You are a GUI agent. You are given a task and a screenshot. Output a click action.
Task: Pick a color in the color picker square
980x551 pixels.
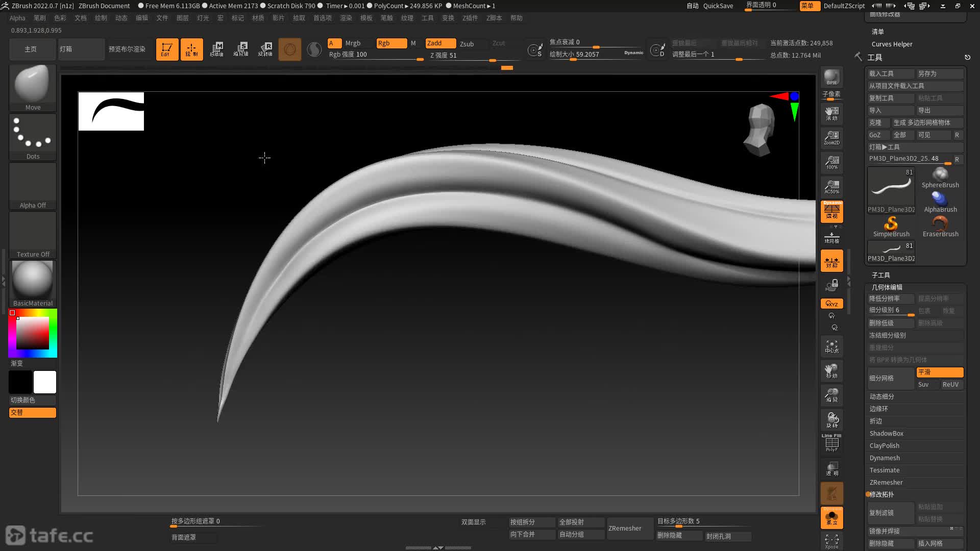32,333
